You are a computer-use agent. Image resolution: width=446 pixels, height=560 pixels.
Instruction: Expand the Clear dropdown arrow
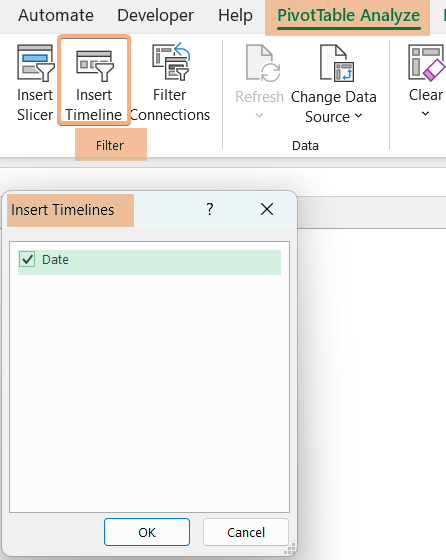(x=425, y=114)
